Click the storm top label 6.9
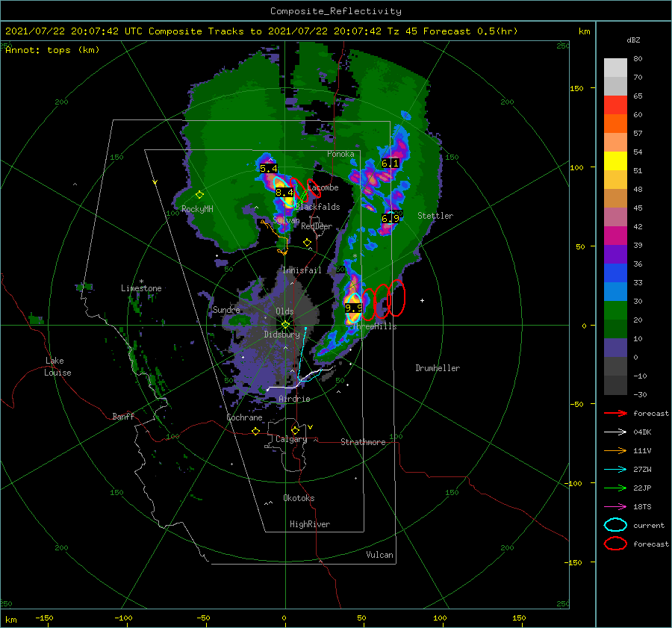672x628 pixels. pos(391,218)
